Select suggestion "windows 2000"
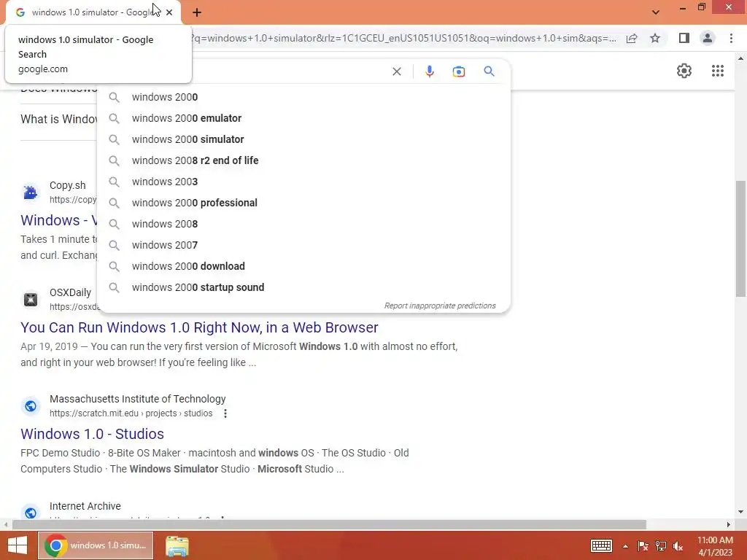The image size is (747, 560). click(303, 97)
